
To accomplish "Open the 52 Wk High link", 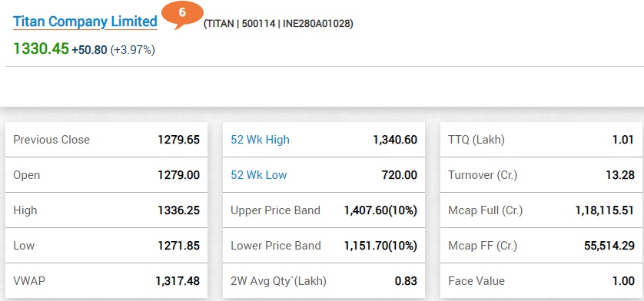I will coord(260,140).
